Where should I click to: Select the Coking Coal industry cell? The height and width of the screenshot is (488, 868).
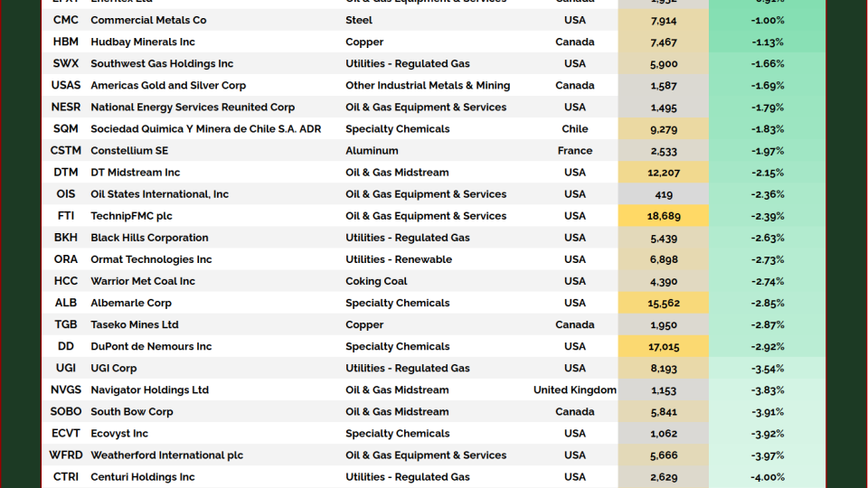pos(376,281)
